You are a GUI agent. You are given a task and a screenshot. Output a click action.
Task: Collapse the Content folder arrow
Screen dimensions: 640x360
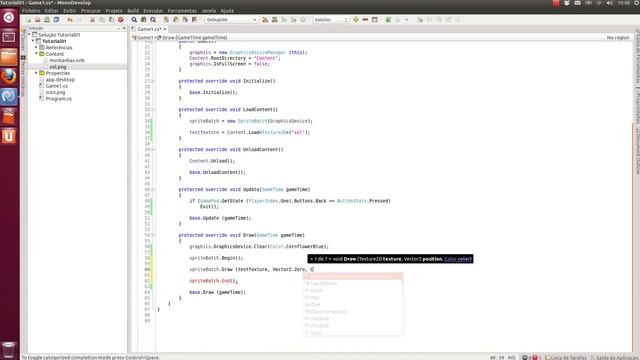[36, 54]
